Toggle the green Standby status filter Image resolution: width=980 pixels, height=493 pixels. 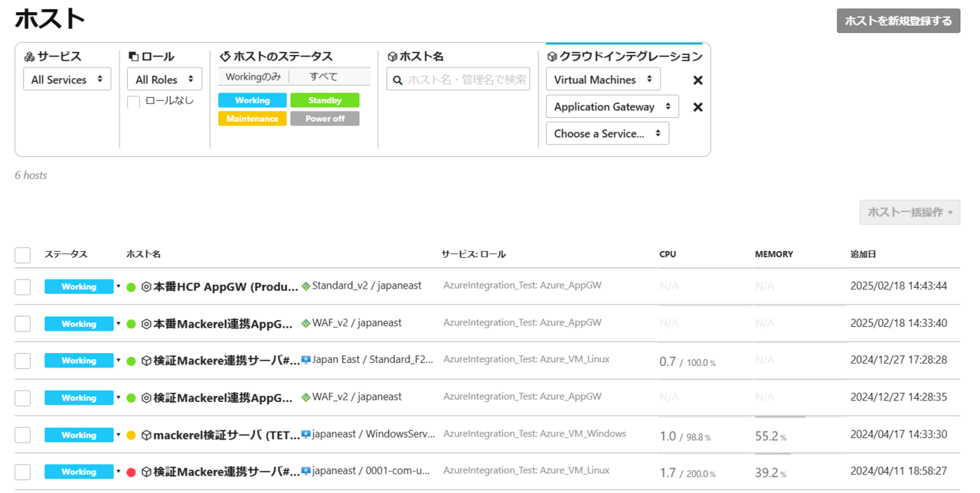325,100
